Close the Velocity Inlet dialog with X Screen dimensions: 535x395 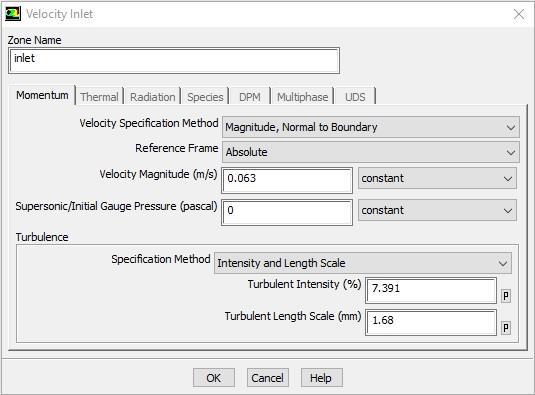tap(519, 14)
